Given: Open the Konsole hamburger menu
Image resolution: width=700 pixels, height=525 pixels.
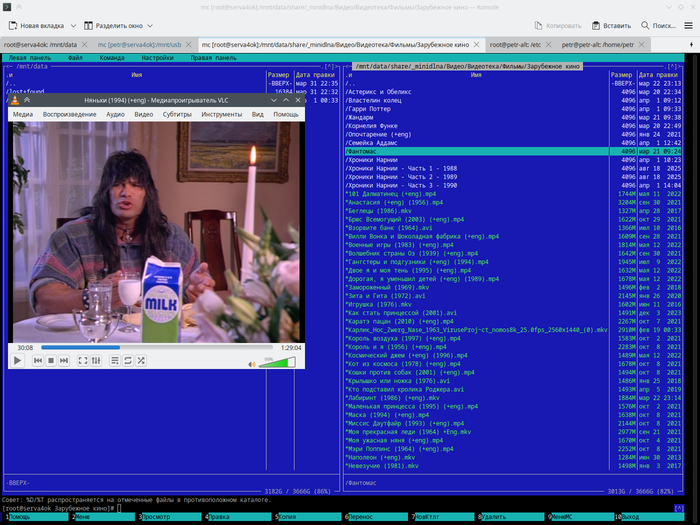Looking at the screenshot, I should pos(689,25).
